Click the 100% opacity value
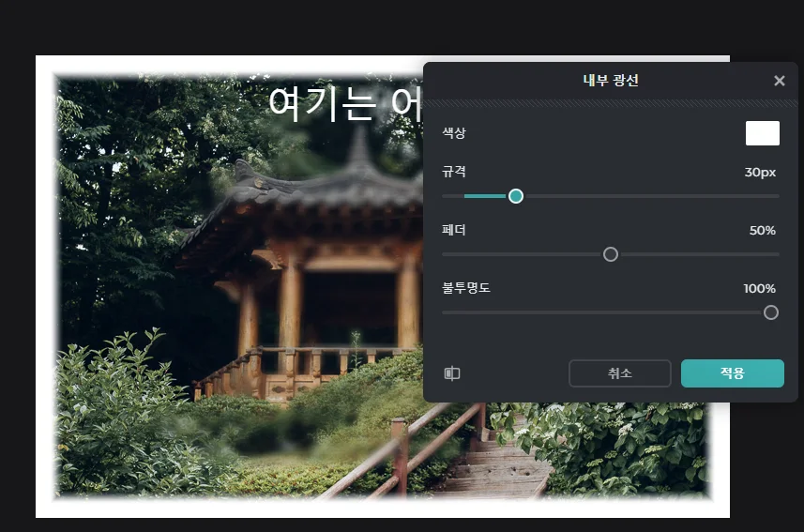Image resolution: width=804 pixels, height=532 pixels. [x=759, y=288]
